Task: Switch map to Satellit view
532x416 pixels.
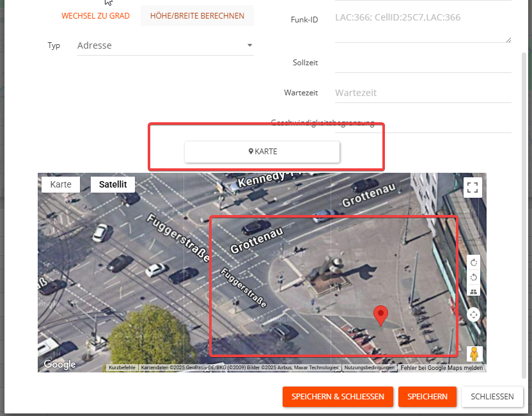Action: (x=113, y=184)
